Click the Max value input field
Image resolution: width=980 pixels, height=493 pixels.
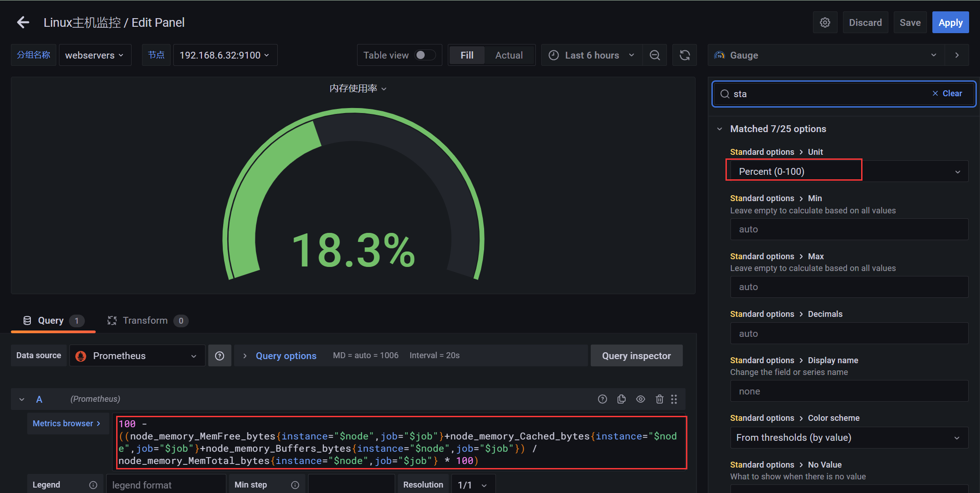click(849, 287)
